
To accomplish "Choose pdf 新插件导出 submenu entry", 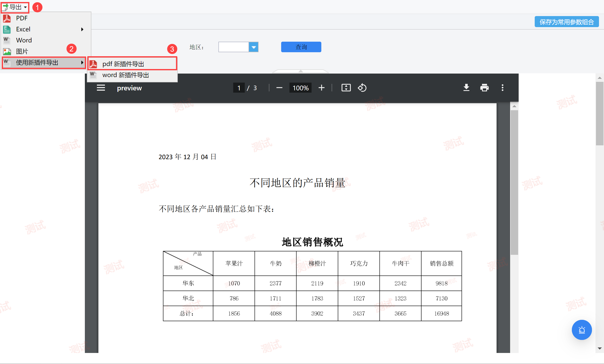I will 123,64.
